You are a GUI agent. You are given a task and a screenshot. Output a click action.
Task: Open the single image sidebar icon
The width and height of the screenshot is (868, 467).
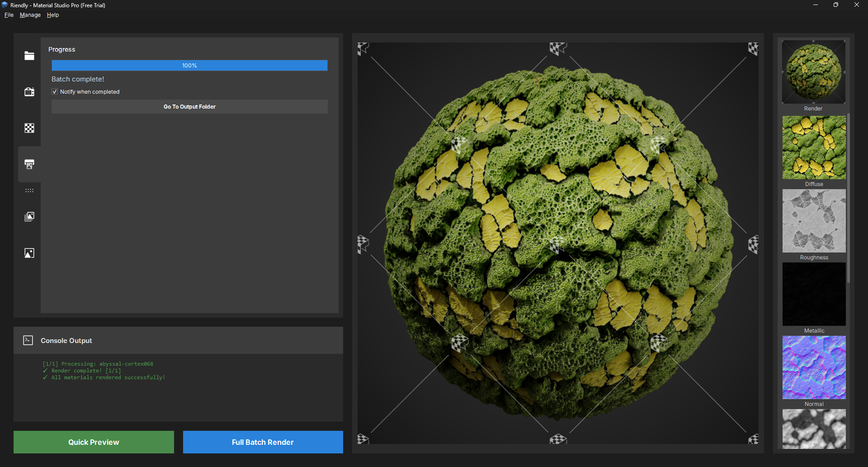(29, 253)
